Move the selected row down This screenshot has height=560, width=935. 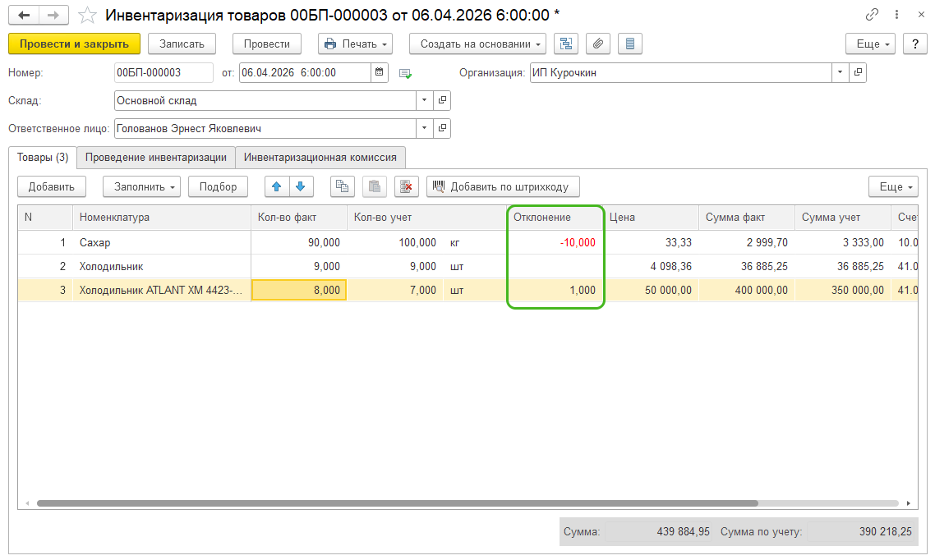pyautogui.click(x=301, y=186)
